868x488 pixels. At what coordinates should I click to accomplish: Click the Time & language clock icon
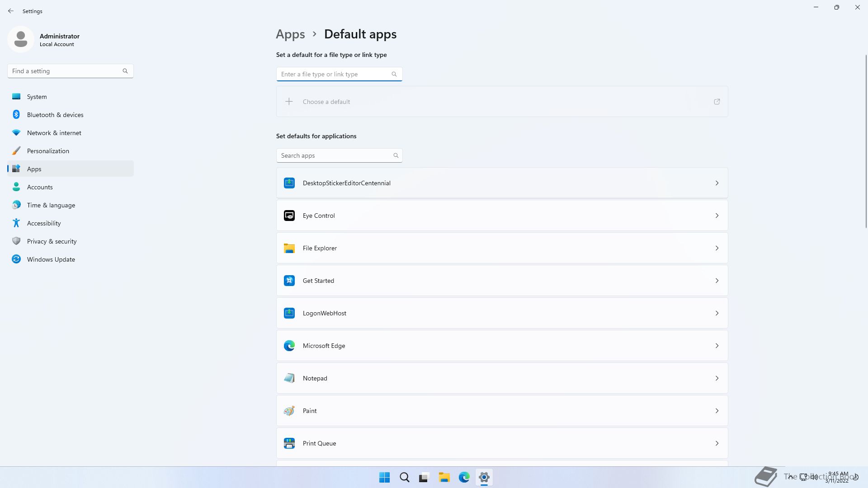coord(16,205)
